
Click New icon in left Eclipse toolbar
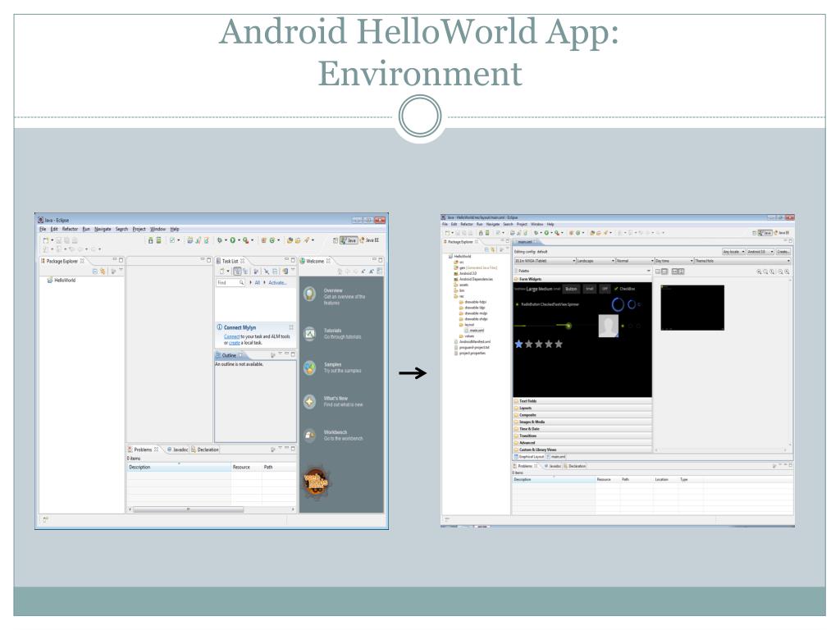click(46, 240)
